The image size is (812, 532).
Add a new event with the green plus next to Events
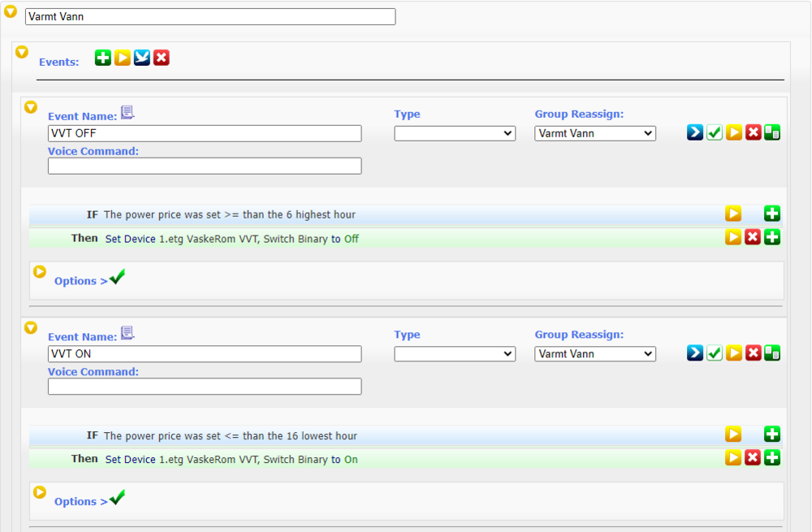[103, 58]
